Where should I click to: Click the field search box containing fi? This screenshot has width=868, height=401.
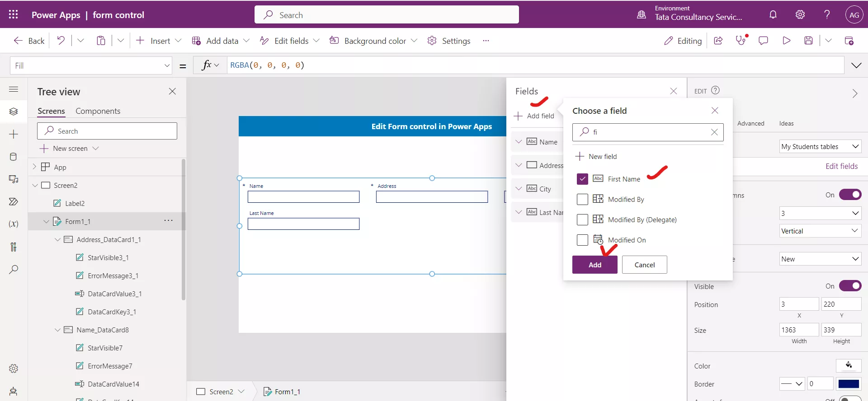[x=648, y=132]
